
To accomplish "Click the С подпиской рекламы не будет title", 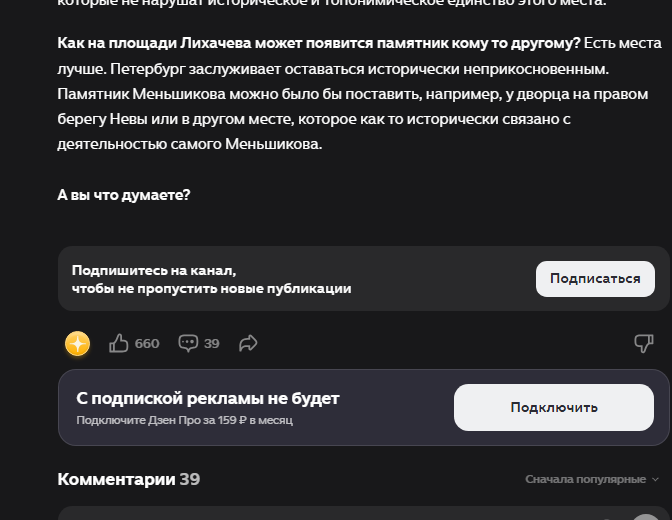I will (x=208, y=398).
